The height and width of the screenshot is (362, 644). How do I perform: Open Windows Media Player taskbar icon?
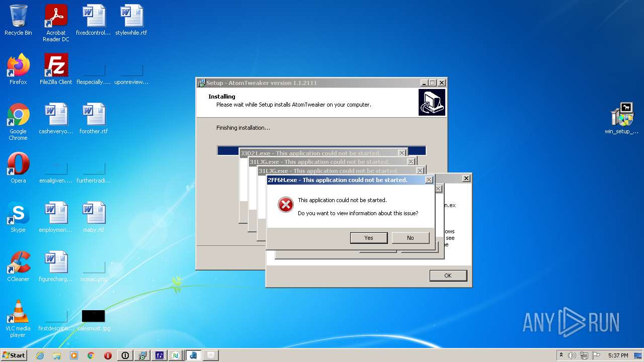pyautogui.click(x=74, y=355)
